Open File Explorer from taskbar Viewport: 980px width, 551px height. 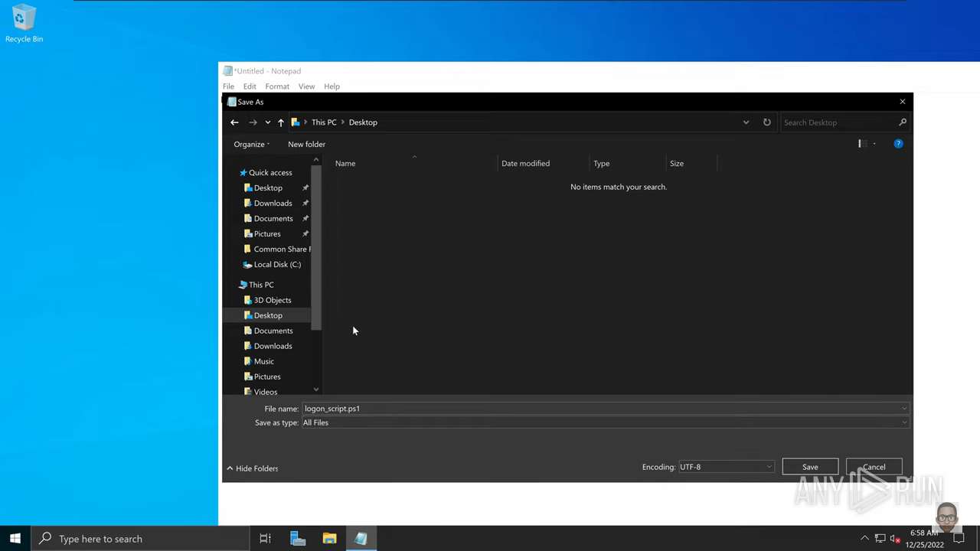329,539
